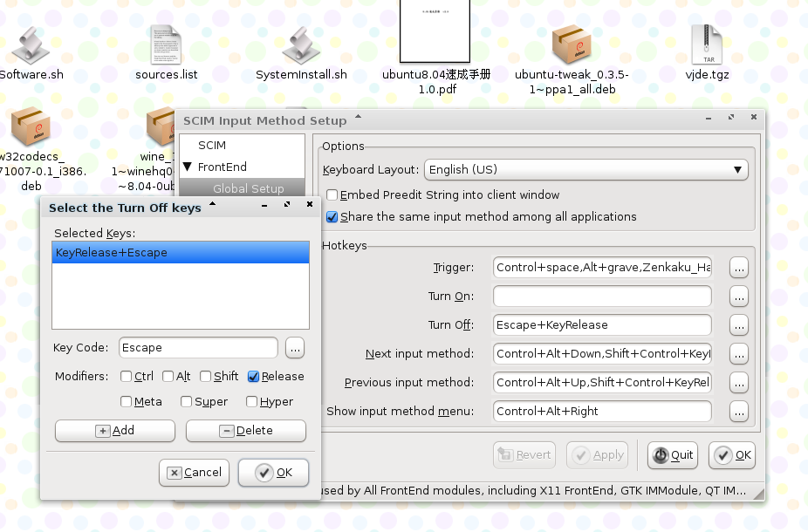808x532 pixels.
Task: Open the Software.sh desktop script icon
Action: tap(31, 46)
